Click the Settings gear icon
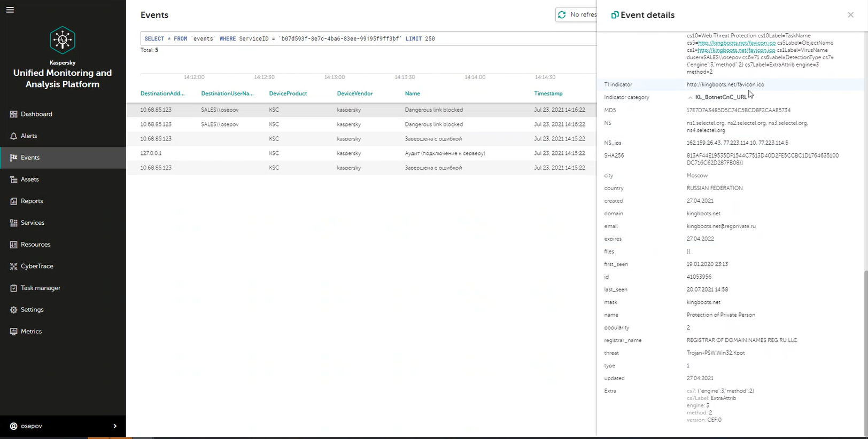 13,310
